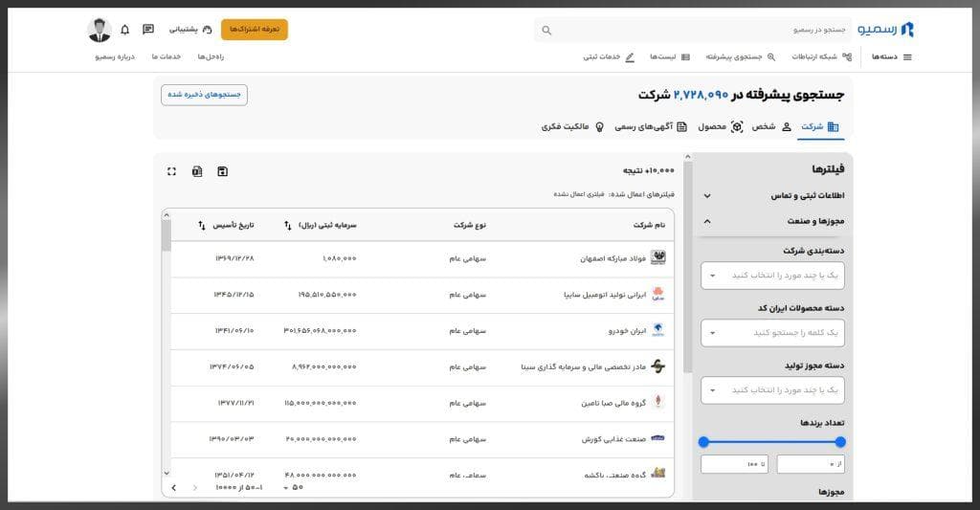The image size is (980, 510).
Task: Click the تعرفه اشتراک‌ها button
Action: 255,30
